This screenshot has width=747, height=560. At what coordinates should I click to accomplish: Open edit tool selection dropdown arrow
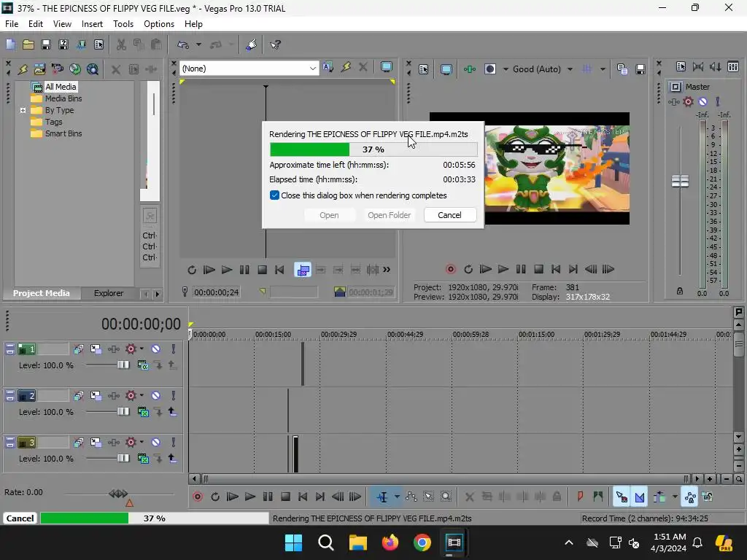click(396, 497)
